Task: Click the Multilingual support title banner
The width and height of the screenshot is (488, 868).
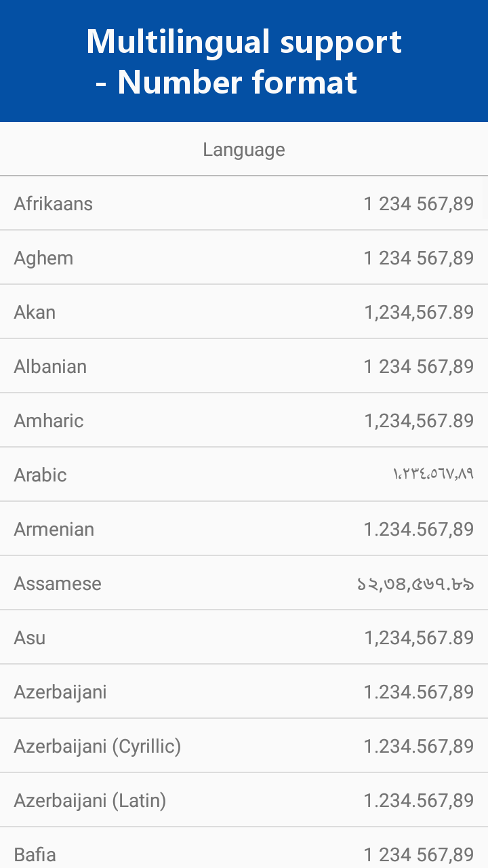Action: (244, 61)
